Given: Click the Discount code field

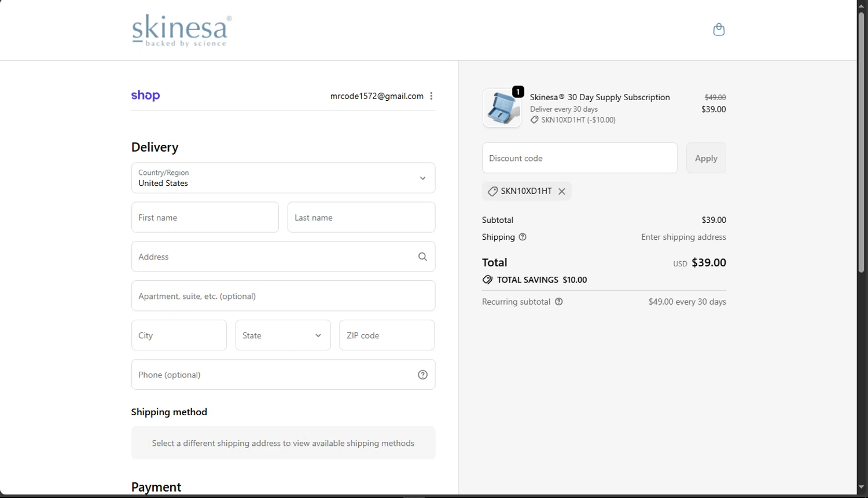Looking at the screenshot, I should pos(579,158).
